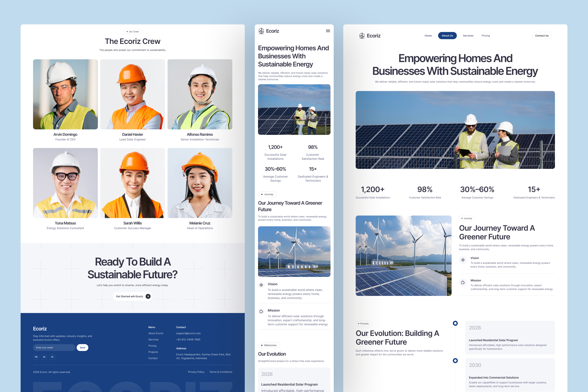Viewport: 588px width, 392px height.
Task: Click the Mission icon in desktop layout
Action: pos(463,282)
